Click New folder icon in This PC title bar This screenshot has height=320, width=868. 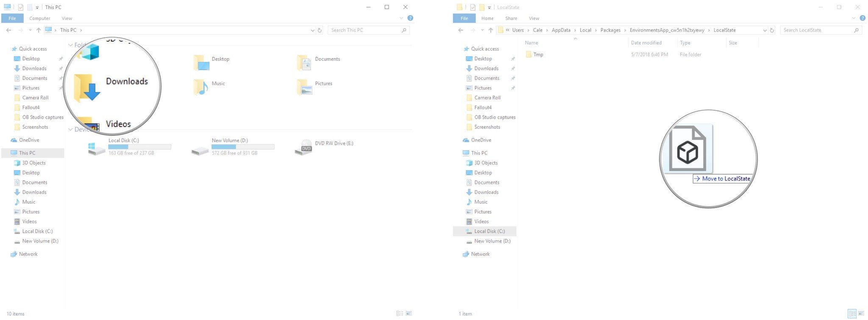tap(30, 7)
